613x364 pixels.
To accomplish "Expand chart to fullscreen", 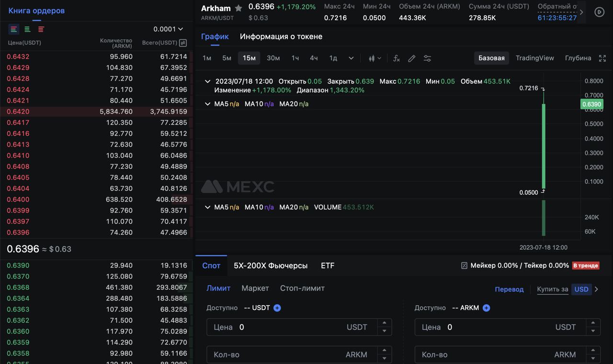I will tap(602, 58).
